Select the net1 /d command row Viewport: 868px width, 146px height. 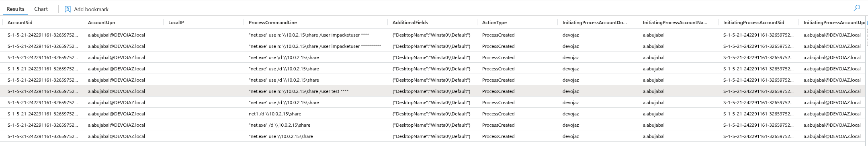click(434, 113)
